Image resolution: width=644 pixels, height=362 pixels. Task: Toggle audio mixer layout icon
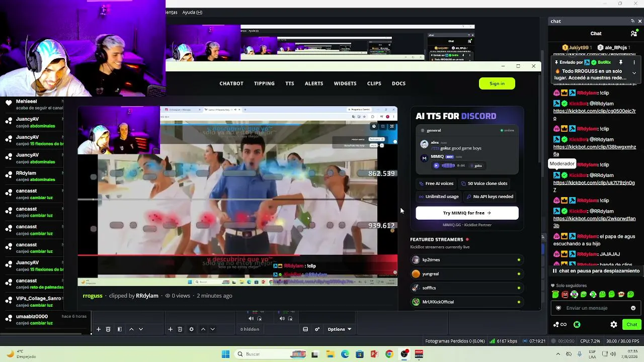[305, 329]
